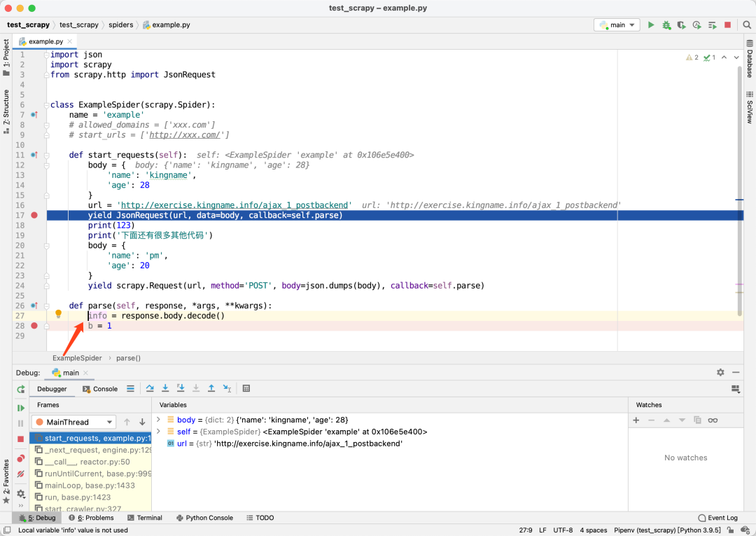Click Pipenv Python interpreter in status bar

point(667,530)
